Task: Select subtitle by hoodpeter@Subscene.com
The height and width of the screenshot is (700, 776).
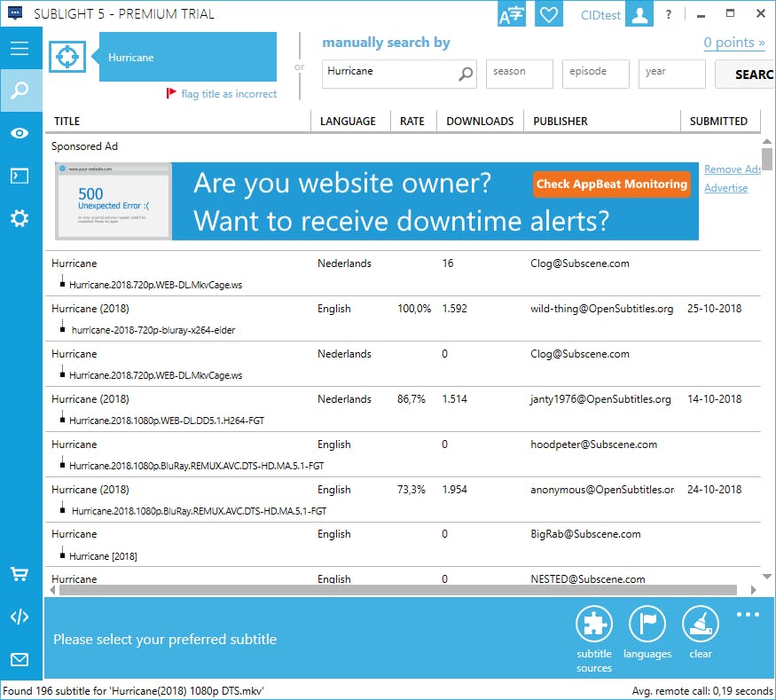Action: tap(593, 444)
